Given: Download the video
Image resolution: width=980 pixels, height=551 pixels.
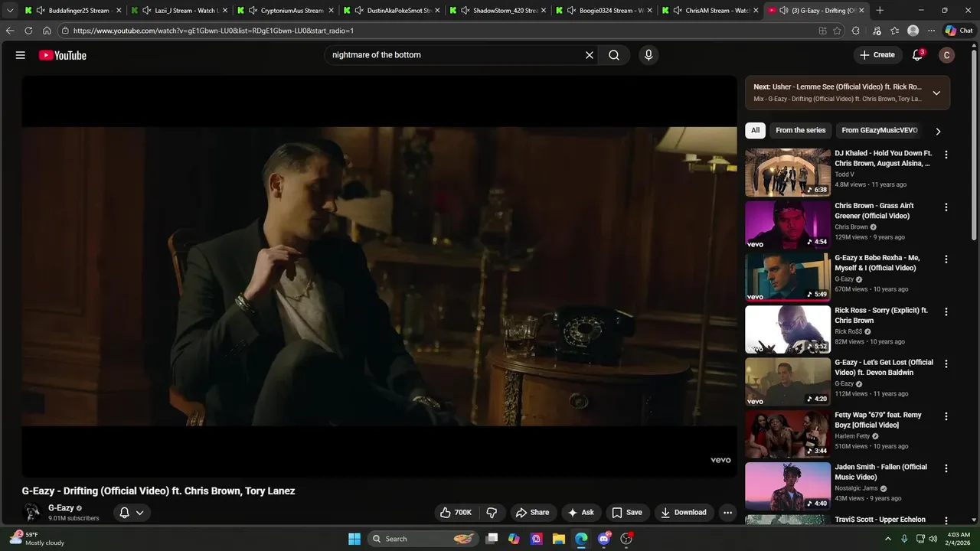Looking at the screenshot, I should tap(684, 513).
